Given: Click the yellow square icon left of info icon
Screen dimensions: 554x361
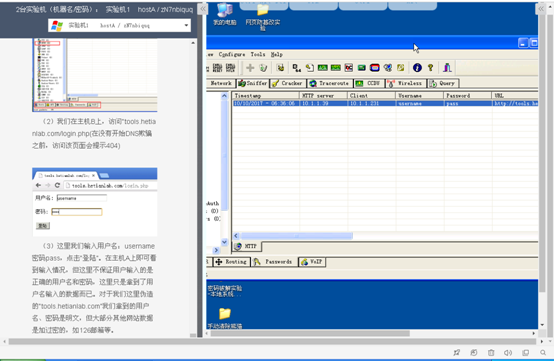Looking at the screenshot, I should pos(401,67).
